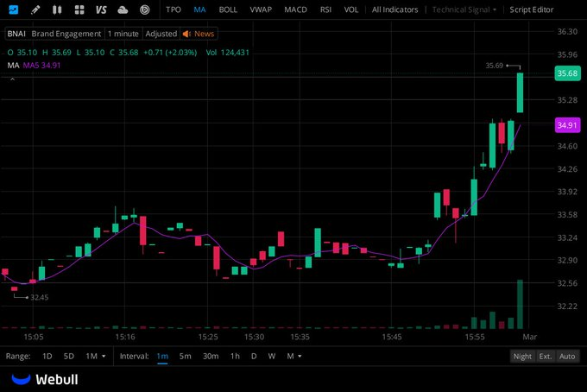This screenshot has height=392, width=587.
Task: Click the VS compare symbol icon
Action: pyautogui.click(x=101, y=9)
